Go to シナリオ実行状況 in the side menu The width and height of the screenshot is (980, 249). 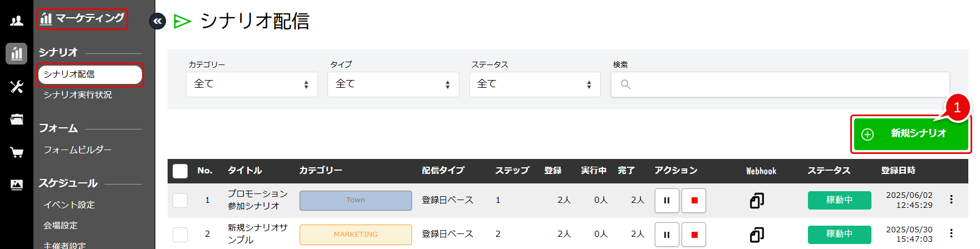point(78,95)
